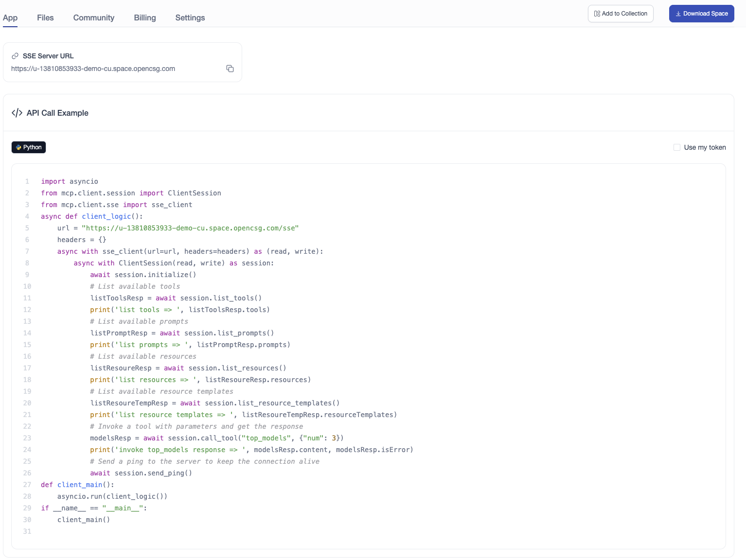Viewport: 746px width, 560px height.
Task: Switch to the Settings tab
Action: click(190, 17)
